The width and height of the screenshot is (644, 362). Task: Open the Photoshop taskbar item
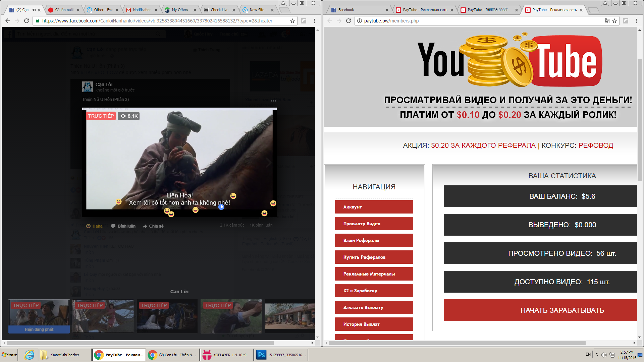(x=281, y=355)
